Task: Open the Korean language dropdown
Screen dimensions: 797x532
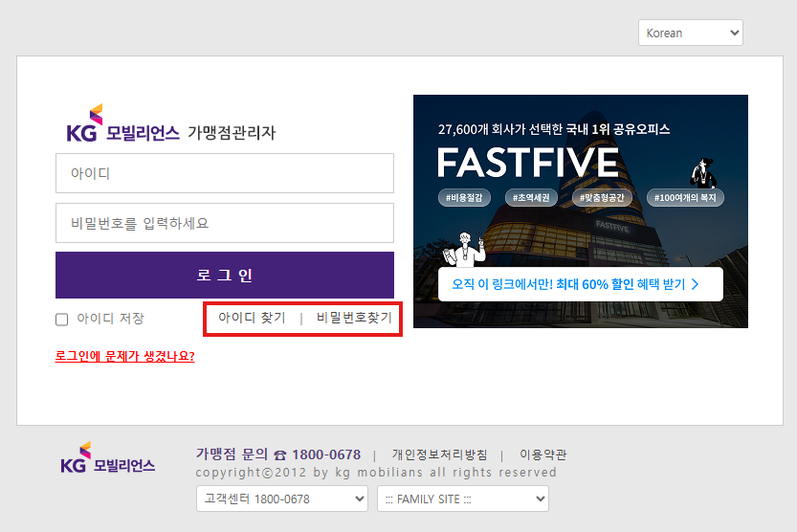Action: click(x=690, y=33)
